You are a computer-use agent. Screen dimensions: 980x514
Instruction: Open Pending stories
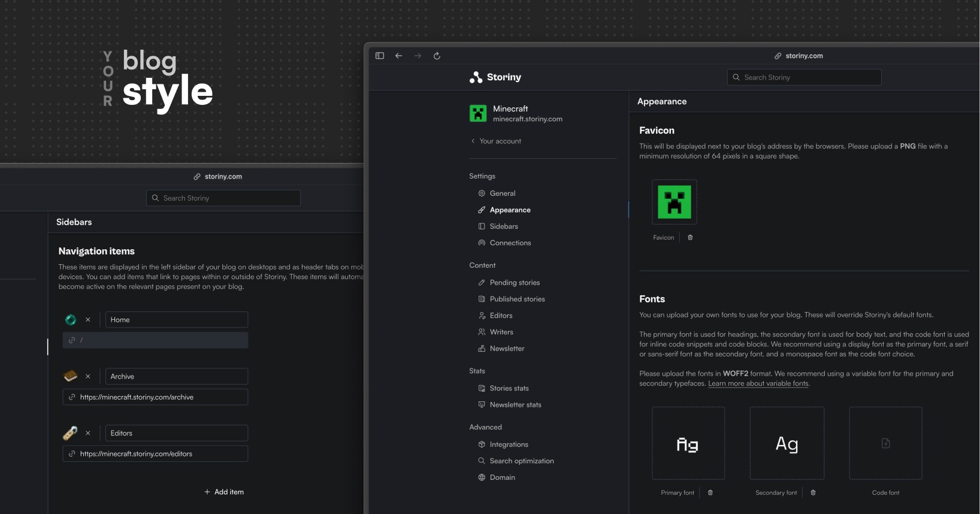509,283
